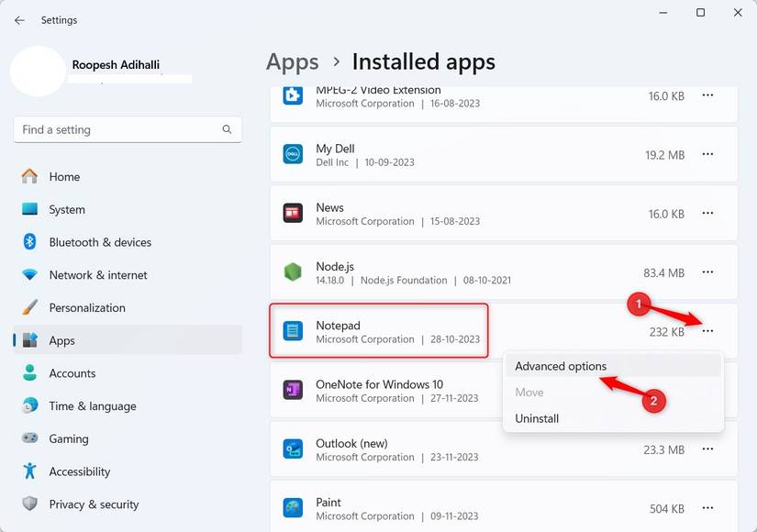Click the Outlook (new) app icon
757x532 pixels.
[292, 449]
